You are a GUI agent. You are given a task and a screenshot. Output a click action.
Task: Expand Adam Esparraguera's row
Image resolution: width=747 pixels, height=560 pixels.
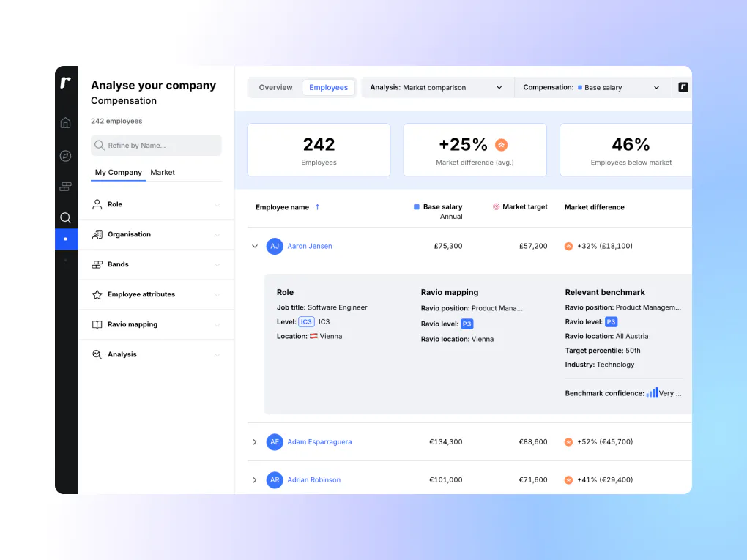coord(254,442)
